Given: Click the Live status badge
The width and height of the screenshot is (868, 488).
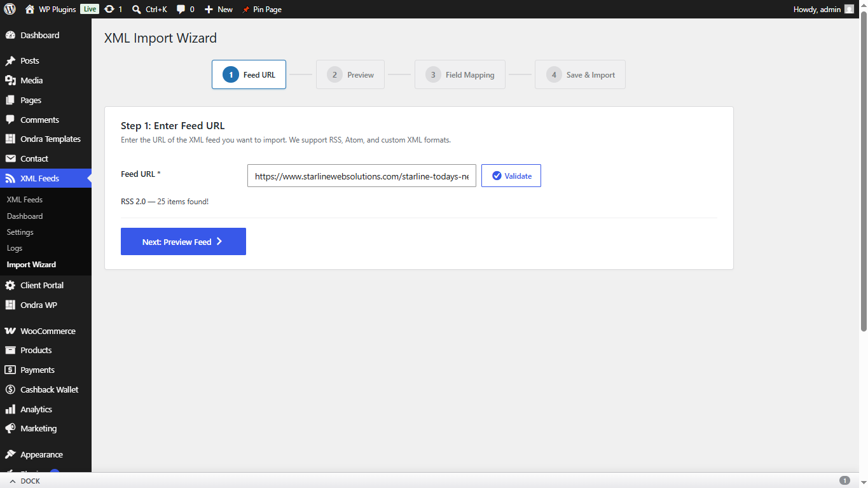Looking at the screenshot, I should (90, 9).
